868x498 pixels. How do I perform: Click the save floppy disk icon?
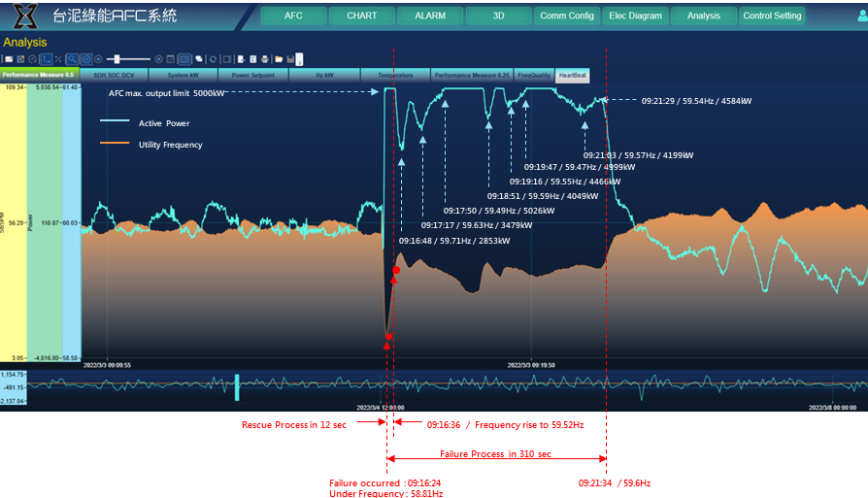[x=290, y=59]
